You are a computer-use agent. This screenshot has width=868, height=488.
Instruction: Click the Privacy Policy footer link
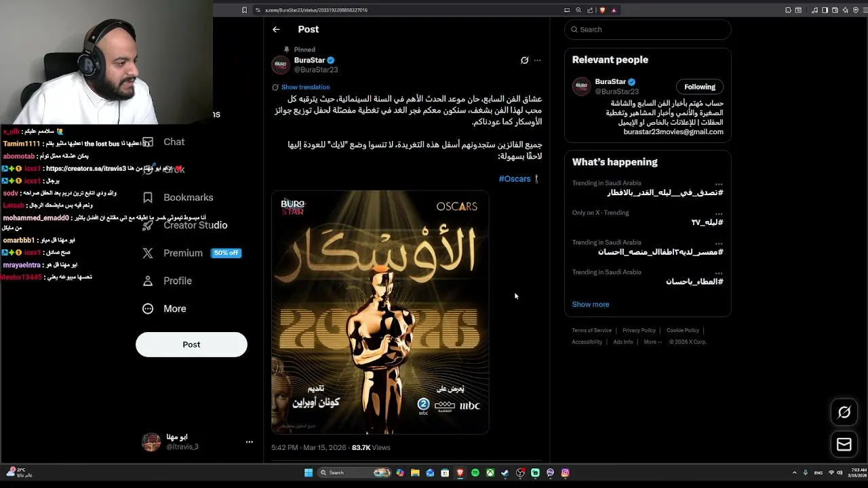[639, 331]
